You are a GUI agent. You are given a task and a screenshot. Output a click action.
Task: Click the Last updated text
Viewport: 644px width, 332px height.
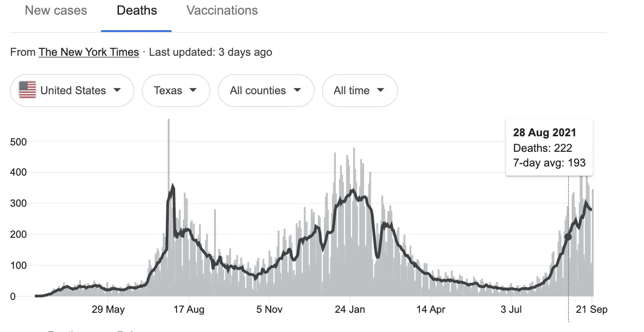point(210,52)
